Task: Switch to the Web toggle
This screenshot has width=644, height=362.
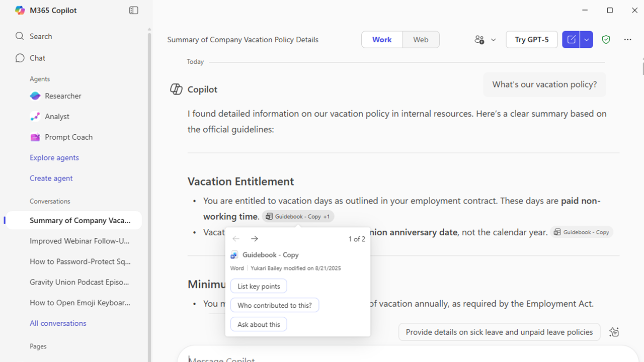Action: [x=421, y=39]
